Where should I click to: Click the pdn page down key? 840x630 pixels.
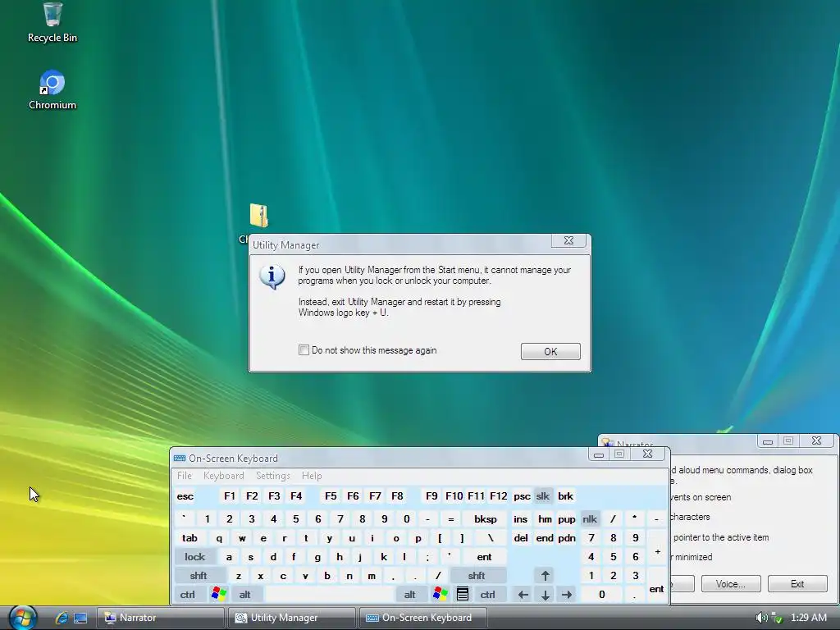[567, 538]
